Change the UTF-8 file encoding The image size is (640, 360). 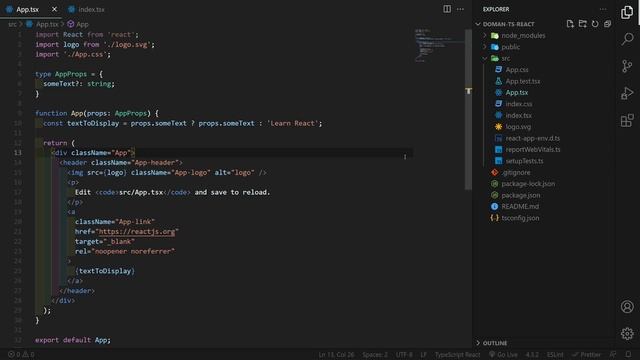pyautogui.click(x=404, y=355)
